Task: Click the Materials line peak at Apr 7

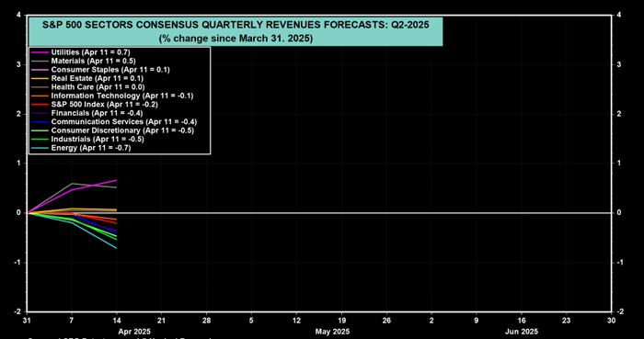Action: pos(72,184)
